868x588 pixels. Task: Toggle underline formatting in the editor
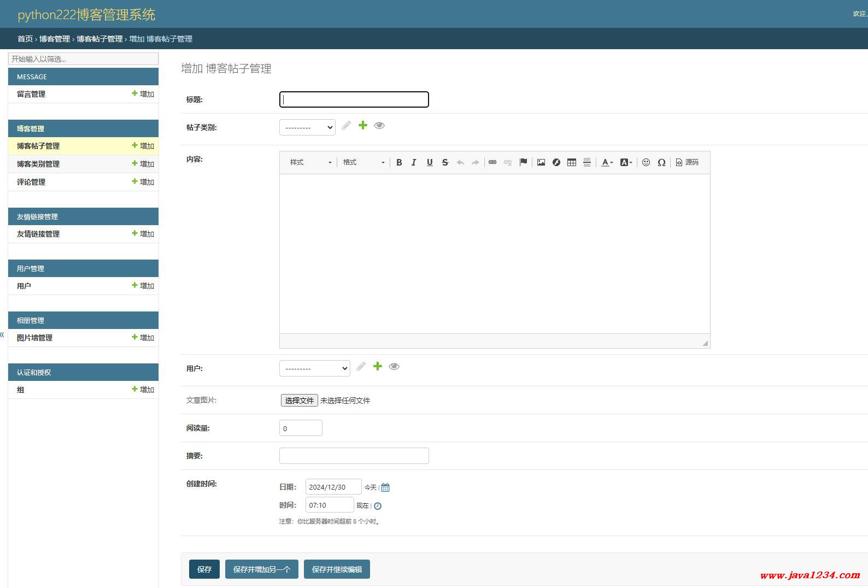[430, 162]
